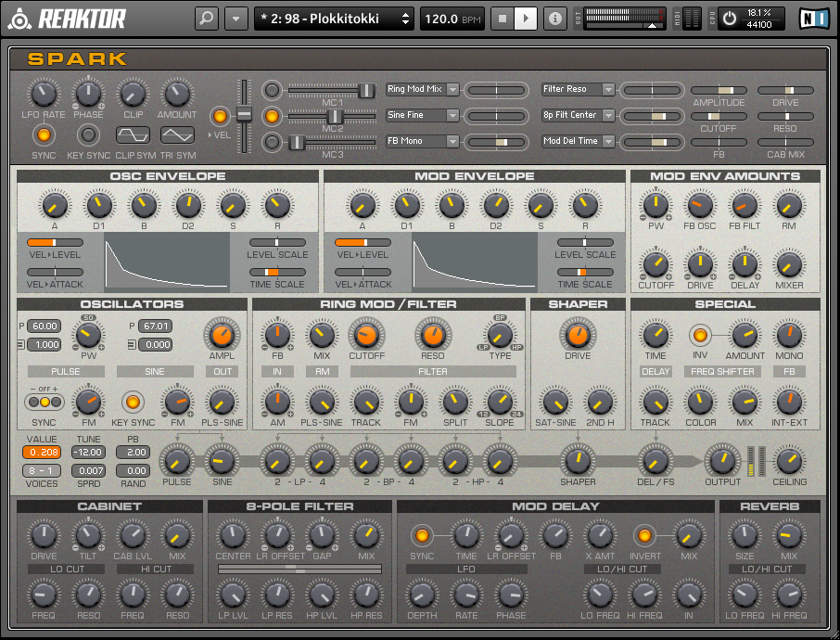Toggle the LFO SYNC button

click(44, 135)
